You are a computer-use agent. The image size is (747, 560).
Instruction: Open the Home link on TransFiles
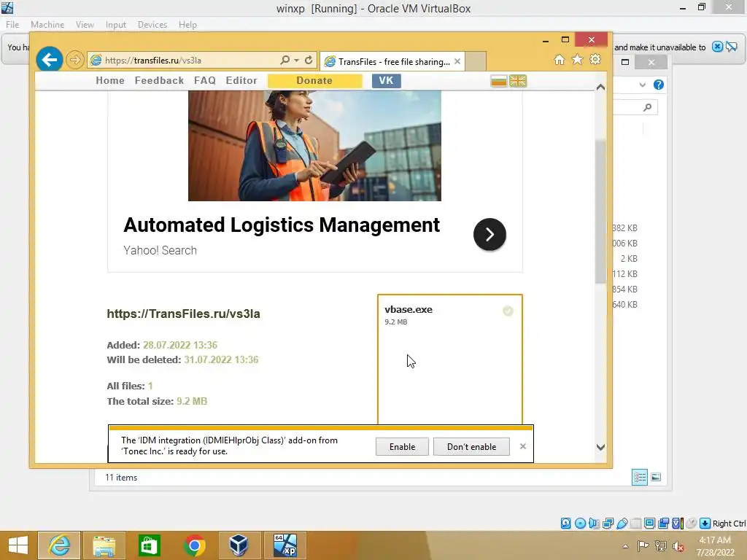click(x=110, y=80)
